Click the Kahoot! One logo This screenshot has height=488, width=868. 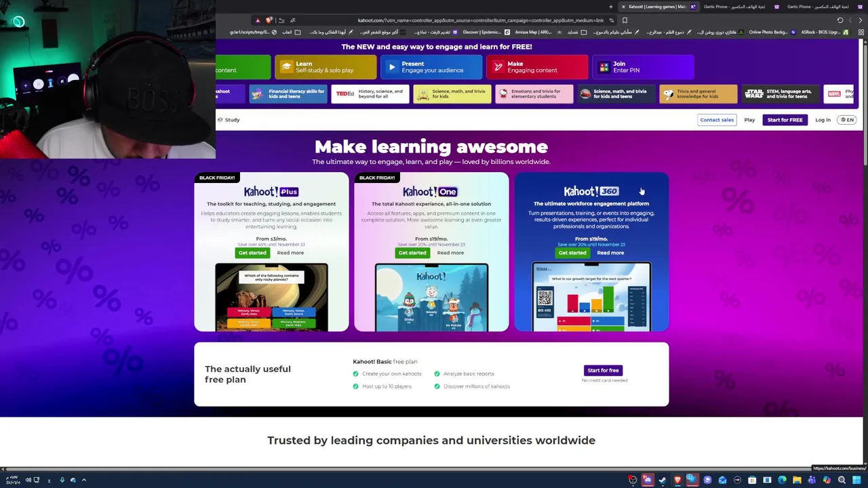click(431, 192)
